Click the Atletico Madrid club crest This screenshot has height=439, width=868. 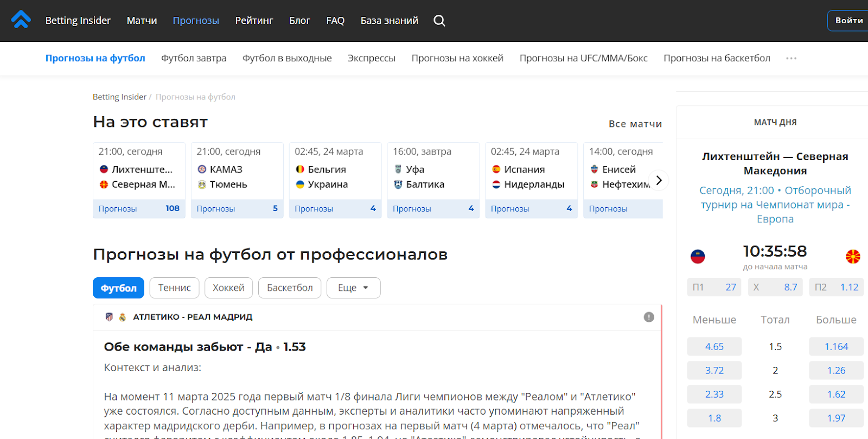[109, 317]
